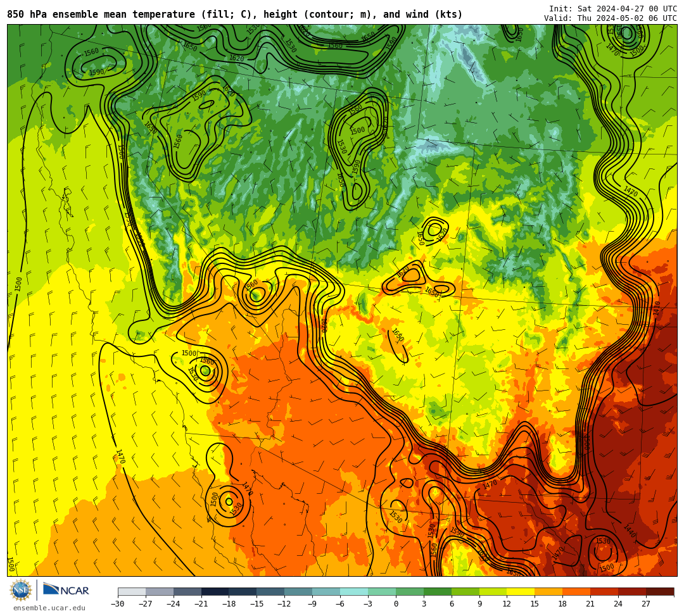Click the 1410 contour label near right edge
The width and height of the screenshot is (684, 616).
pos(657,309)
